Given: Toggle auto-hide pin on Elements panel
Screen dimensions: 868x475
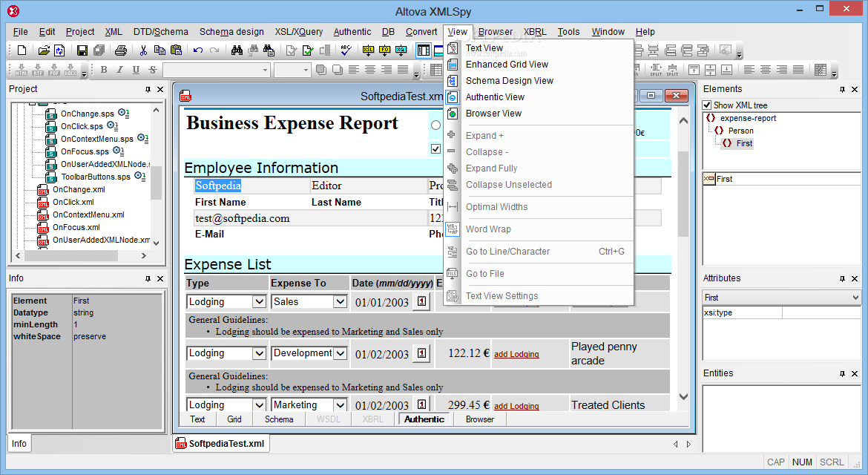Looking at the screenshot, I should (x=843, y=89).
